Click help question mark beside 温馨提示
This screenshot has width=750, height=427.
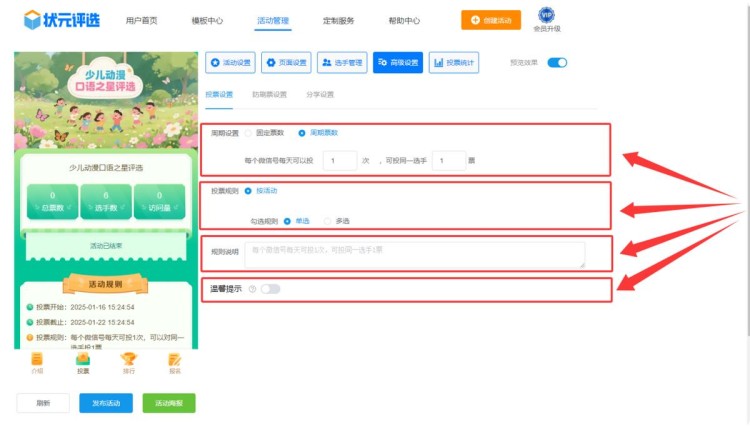click(x=252, y=289)
